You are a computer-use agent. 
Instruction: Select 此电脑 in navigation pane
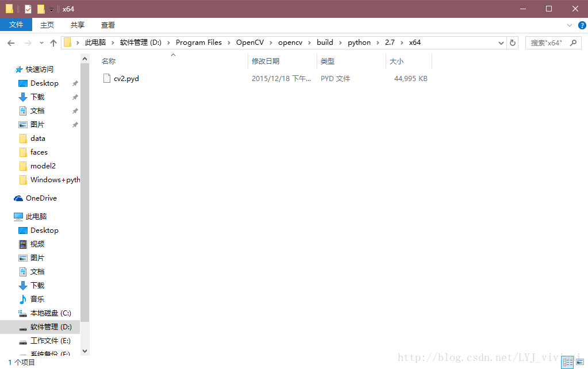click(x=36, y=216)
